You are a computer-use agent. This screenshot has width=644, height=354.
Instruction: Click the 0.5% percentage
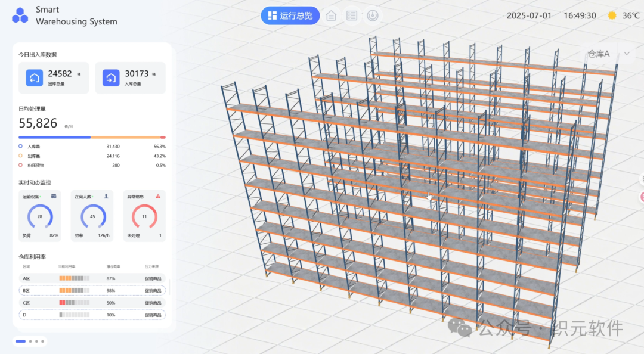pos(161,165)
